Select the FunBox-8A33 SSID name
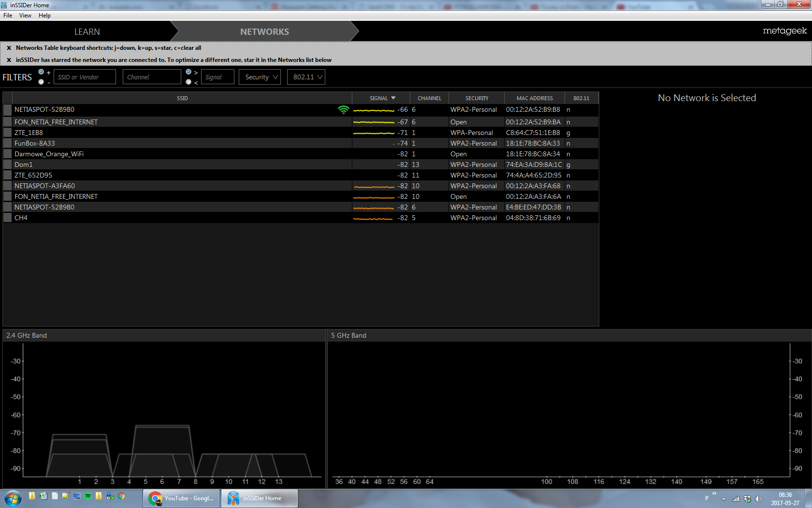 (x=35, y=143)
